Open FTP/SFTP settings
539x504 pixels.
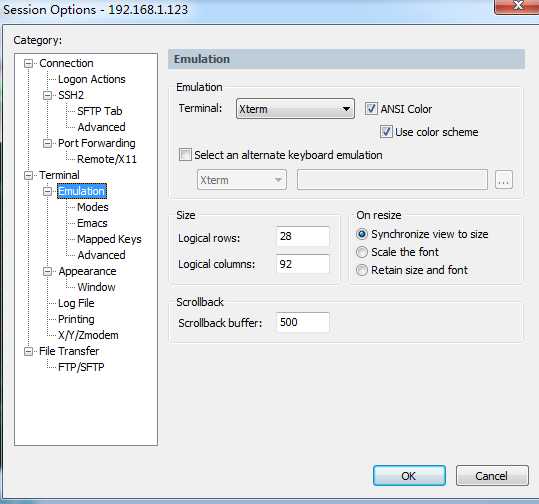coord(81,367)
